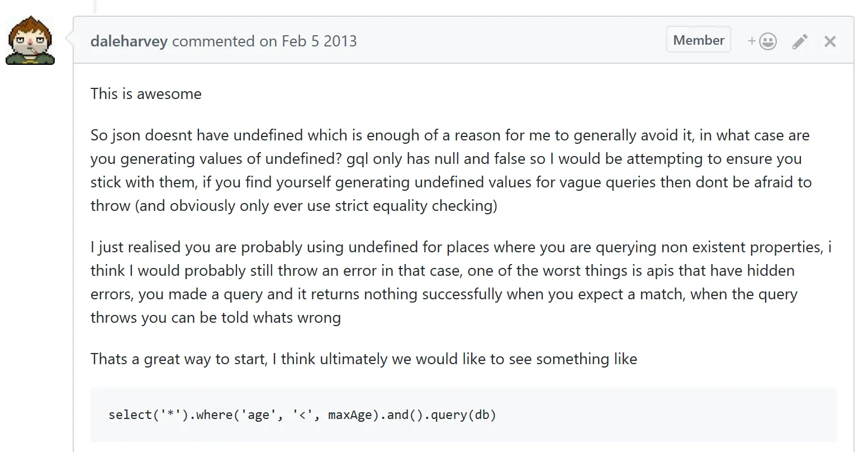
Task: Start editing daleharvey's comment via pencil icon
Action: point(800,41)
